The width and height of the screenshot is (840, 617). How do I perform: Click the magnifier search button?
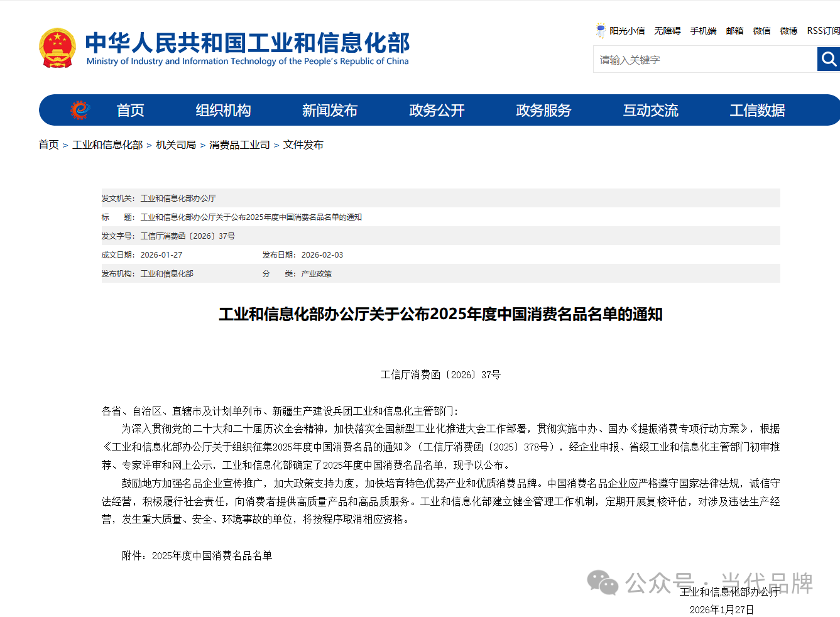click(x=829, y=60)
